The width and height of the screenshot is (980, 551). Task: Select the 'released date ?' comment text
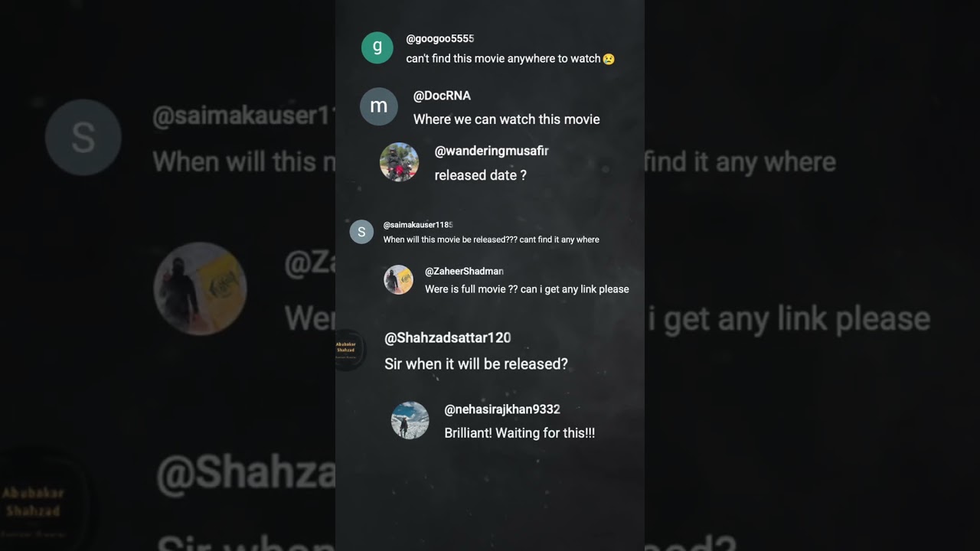click(x=481, y=175)
